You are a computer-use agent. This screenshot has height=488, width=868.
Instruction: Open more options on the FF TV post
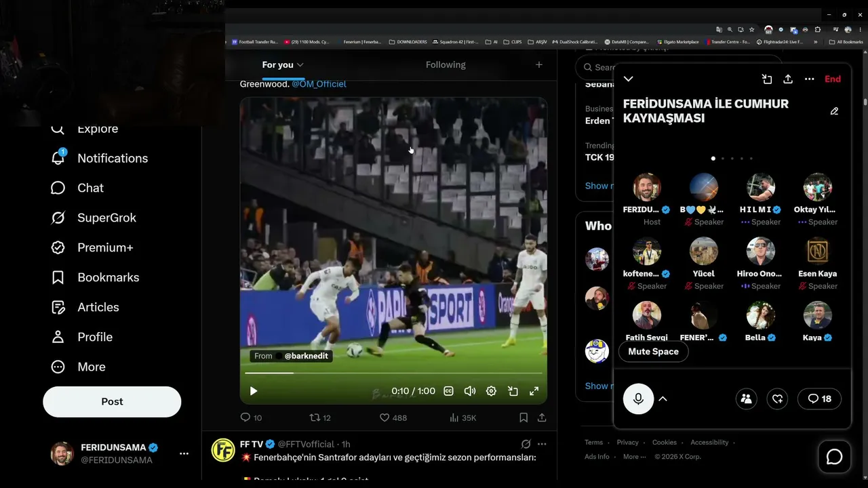[x=542, y=444]
